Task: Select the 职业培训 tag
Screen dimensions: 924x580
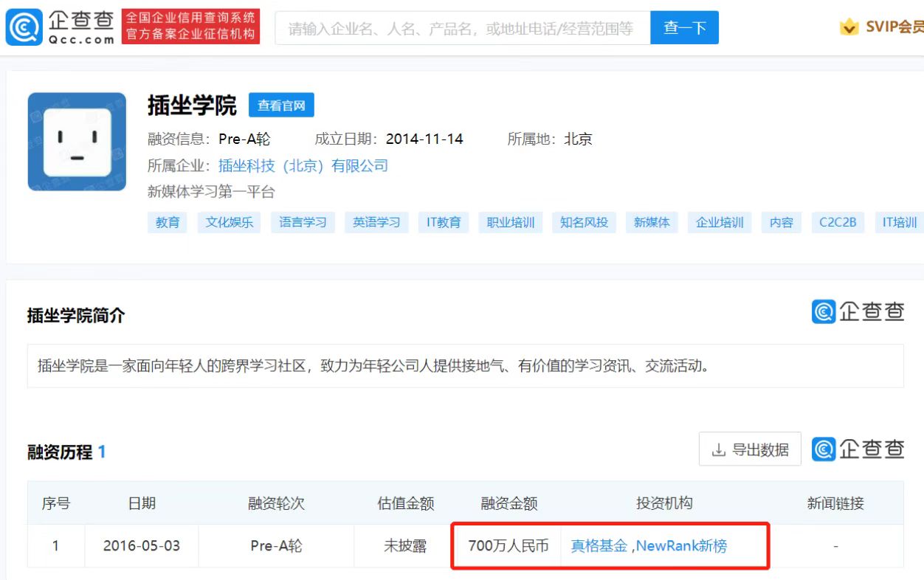Action: pyautogui.click(x=511, y=222)
